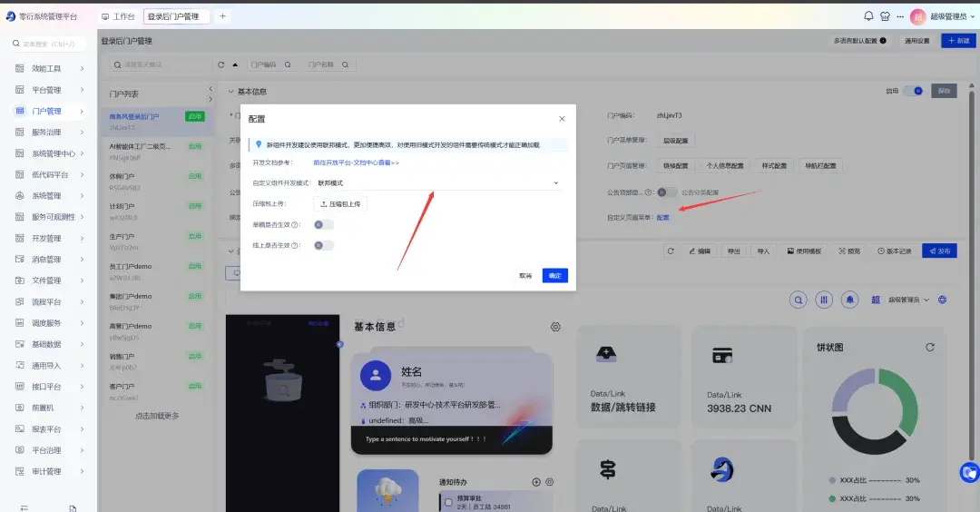
Task: Click 取消 in the 配置 dialog
Action: (525, 276)
